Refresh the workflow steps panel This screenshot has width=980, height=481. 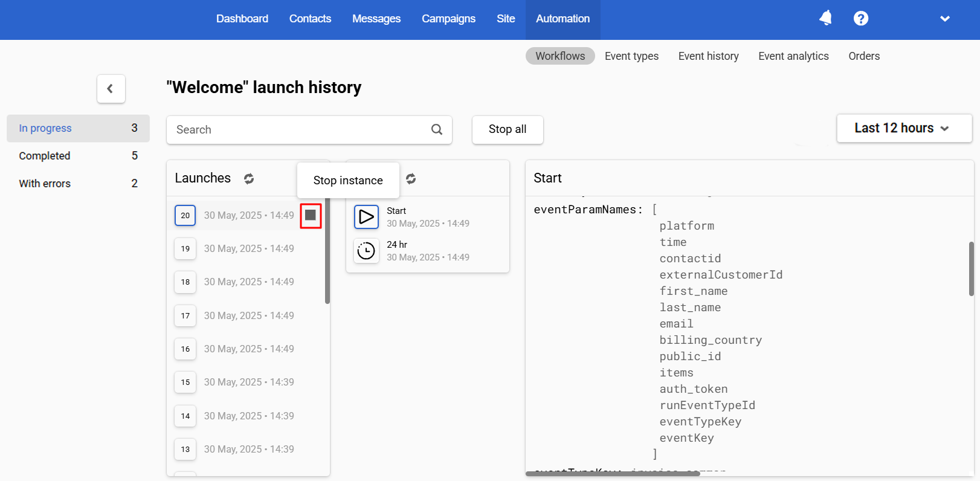[x=411, y=178]
